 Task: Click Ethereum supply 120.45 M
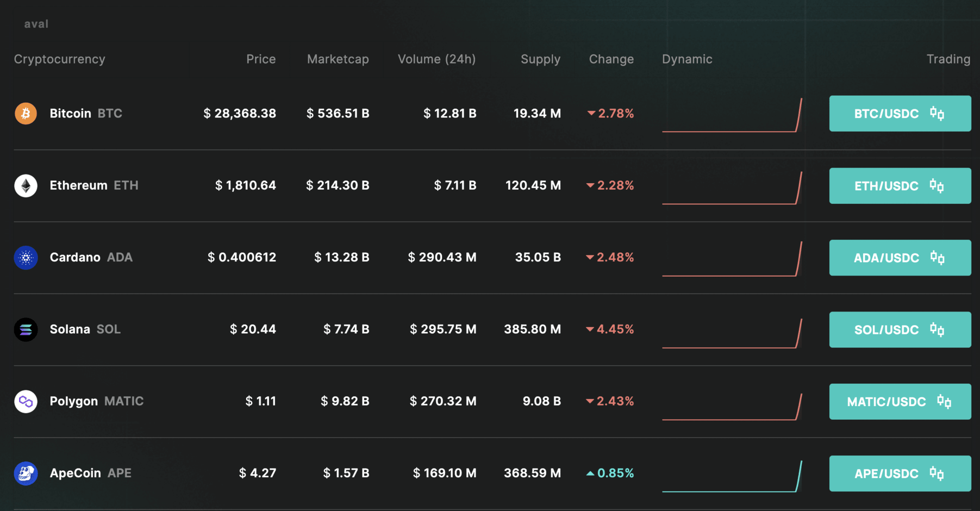(533, 185)
